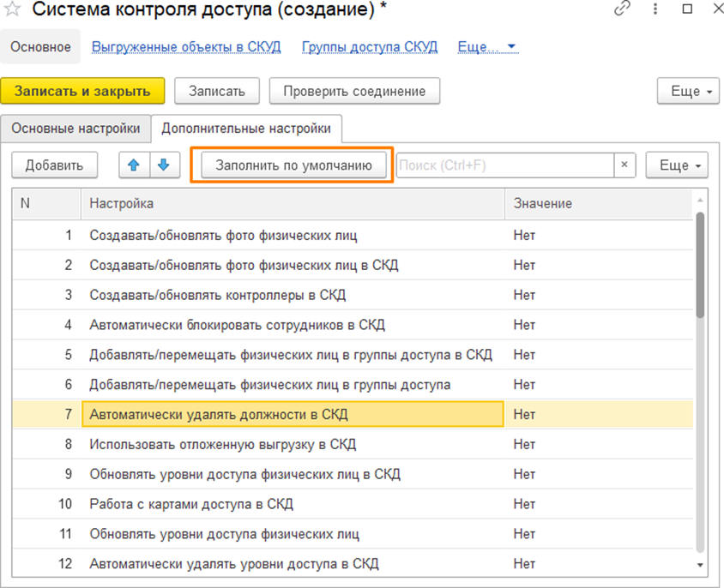724x588 pixels.
Task: Click the Добавить button
Action: click(54, 165)
